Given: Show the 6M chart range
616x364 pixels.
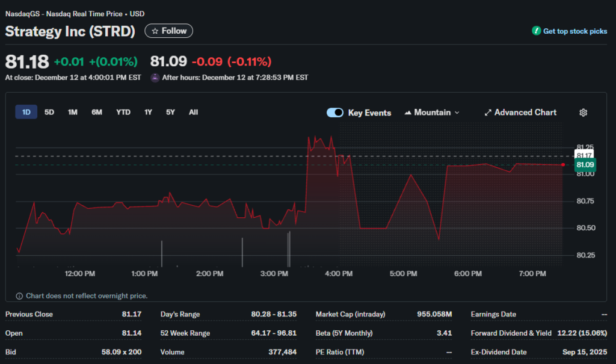Looking at the screenshot, I should 97,112.
